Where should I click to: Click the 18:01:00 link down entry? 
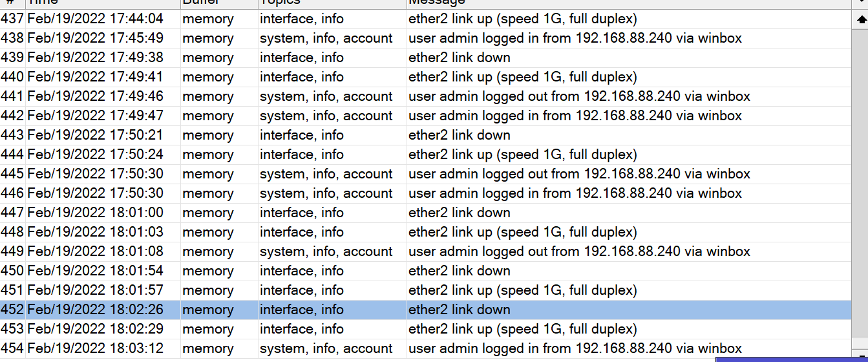tap(427, 213)
